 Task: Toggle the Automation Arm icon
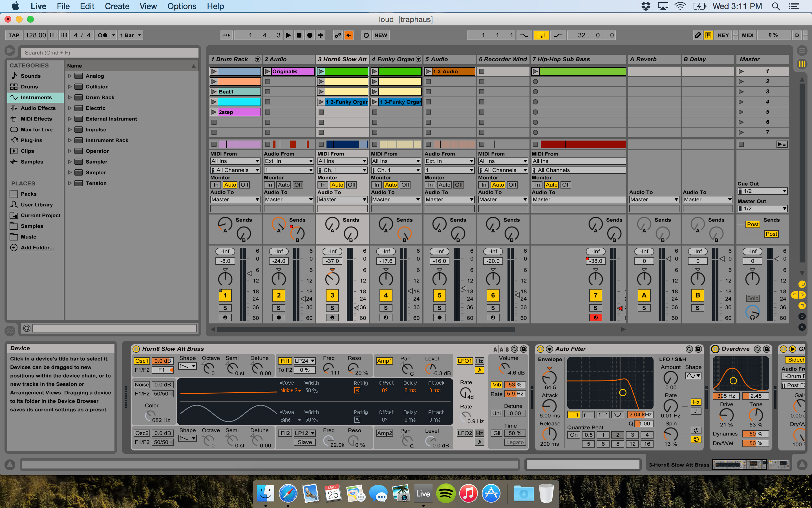point(338,35)
